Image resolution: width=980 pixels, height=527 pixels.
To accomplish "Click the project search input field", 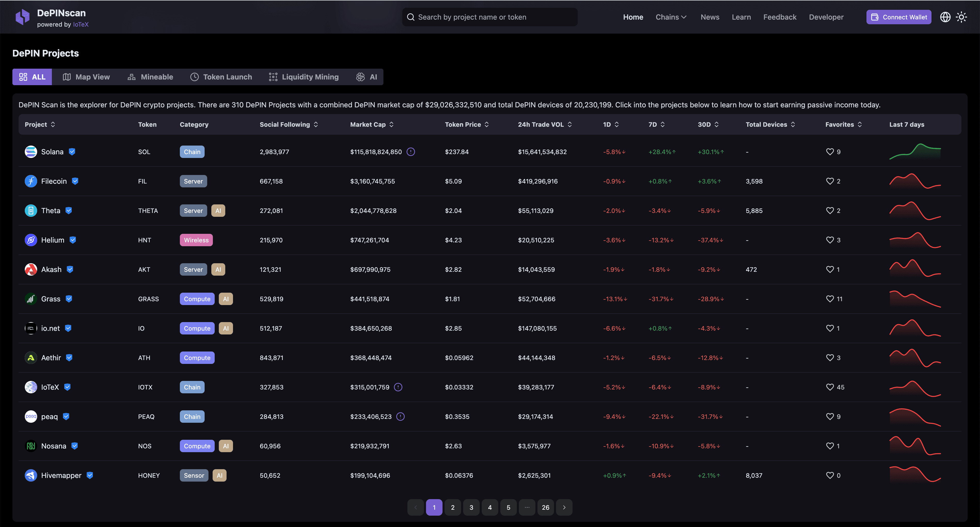I will (490, 17).
